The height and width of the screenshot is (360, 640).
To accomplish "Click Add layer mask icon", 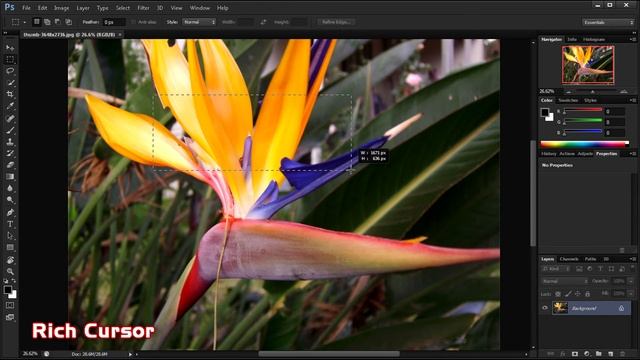I will 575,354.
